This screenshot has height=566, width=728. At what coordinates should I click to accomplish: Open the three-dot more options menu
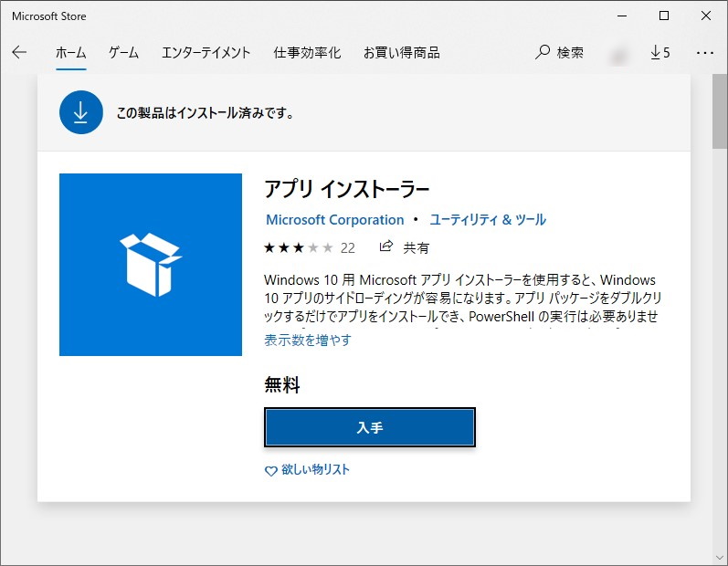[x=705, y=53]
